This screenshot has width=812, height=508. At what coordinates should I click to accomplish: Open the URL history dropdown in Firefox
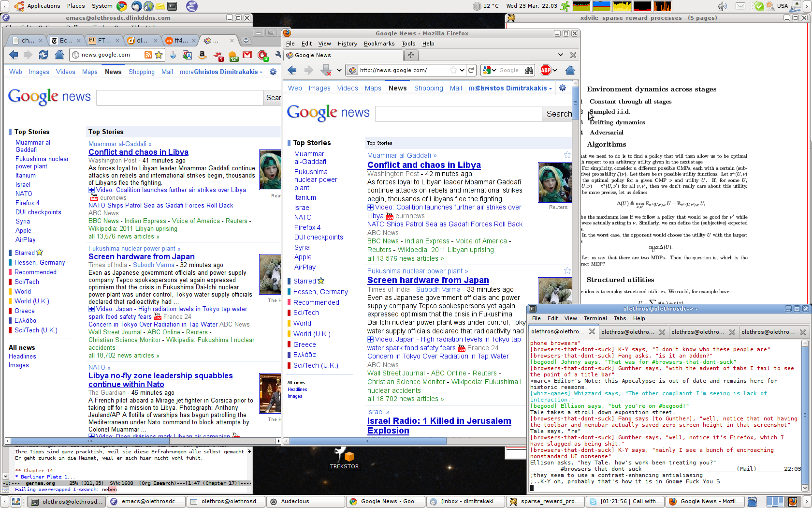pos(462,70)
